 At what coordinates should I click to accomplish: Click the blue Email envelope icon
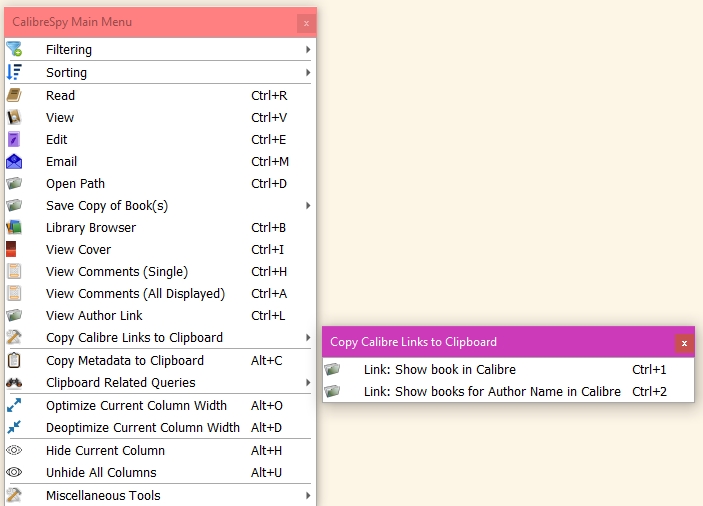tap(14, 161)
